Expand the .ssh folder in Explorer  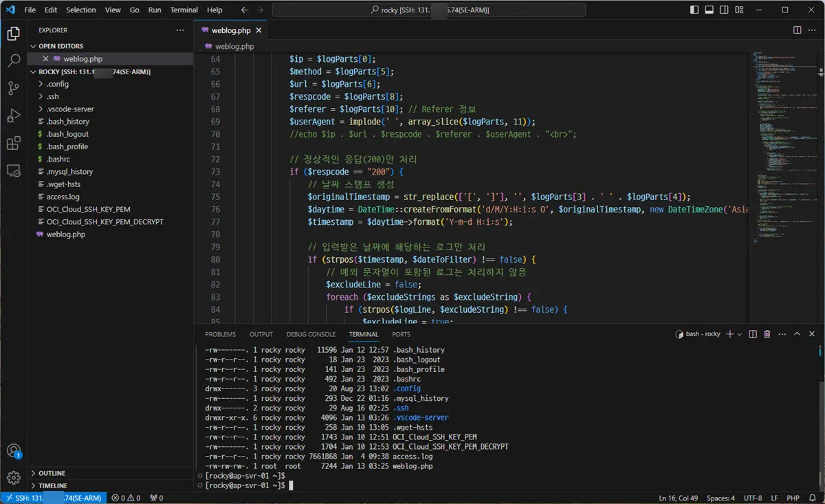pos(50,96)
